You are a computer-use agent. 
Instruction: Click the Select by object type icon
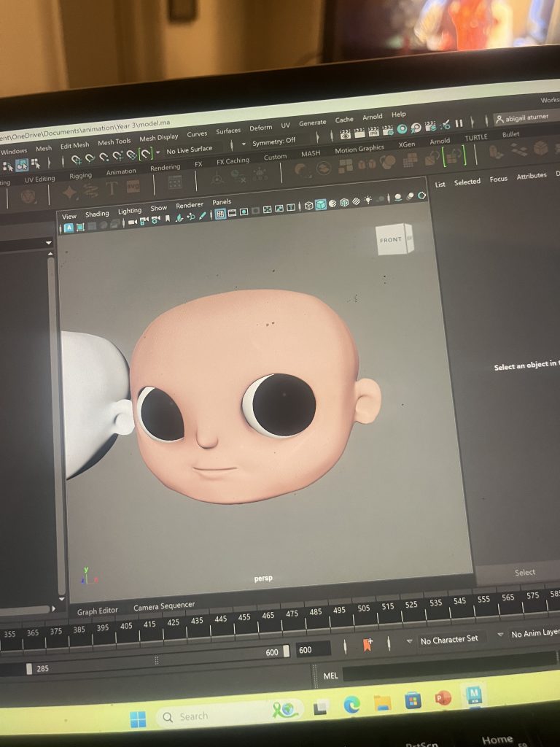pyautogui.click(x=22, y=165)
